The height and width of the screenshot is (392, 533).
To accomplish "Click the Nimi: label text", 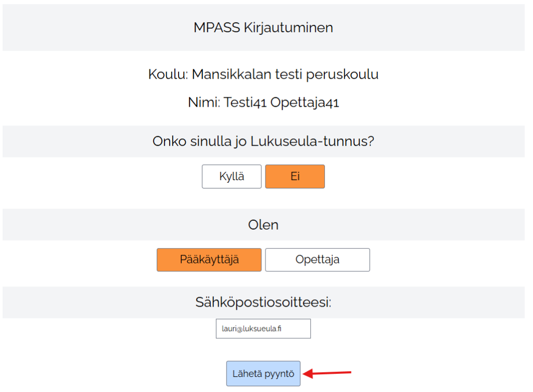I will (204, 102).
